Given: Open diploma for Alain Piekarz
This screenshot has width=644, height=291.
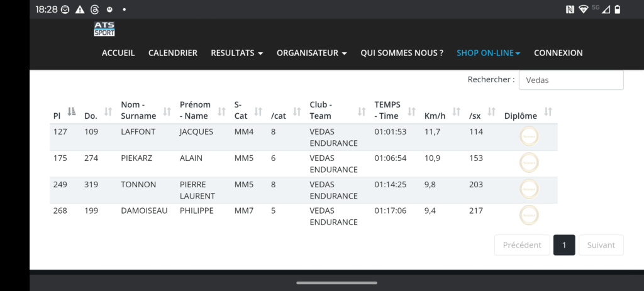Looking at the screenshot, I should [529, 163].
